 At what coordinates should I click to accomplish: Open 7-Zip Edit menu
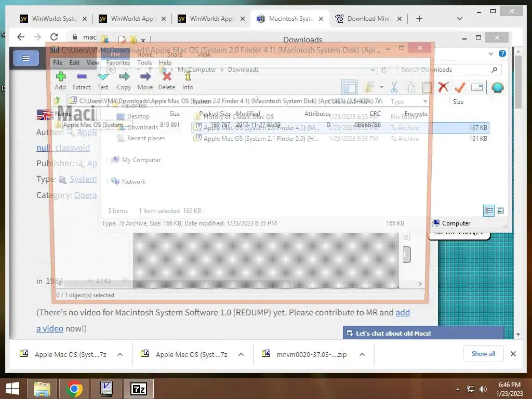click(74, 62)
